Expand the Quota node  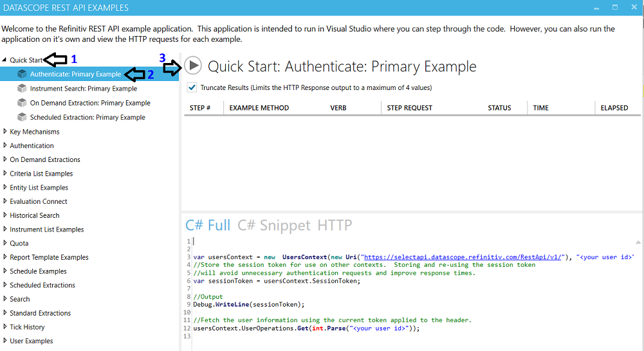click(x=5, y=243)
